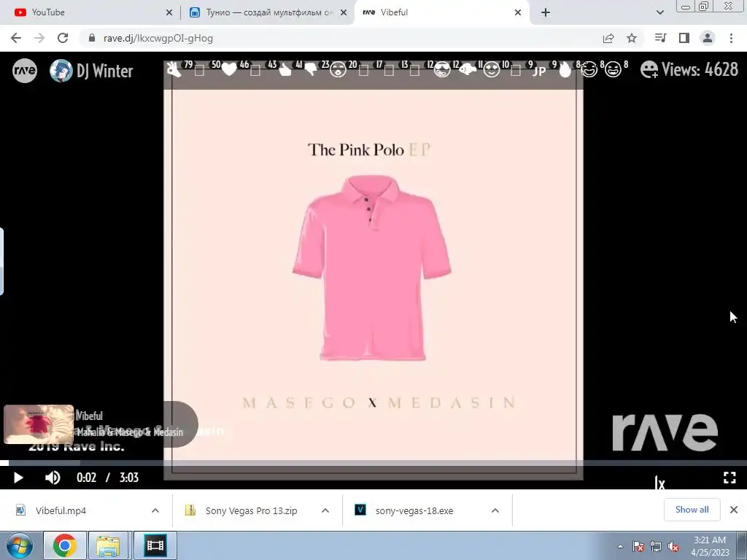This screenshot has height=560, width=747.
Task: Open the Windows Start menu
Action: coord(20,545)
